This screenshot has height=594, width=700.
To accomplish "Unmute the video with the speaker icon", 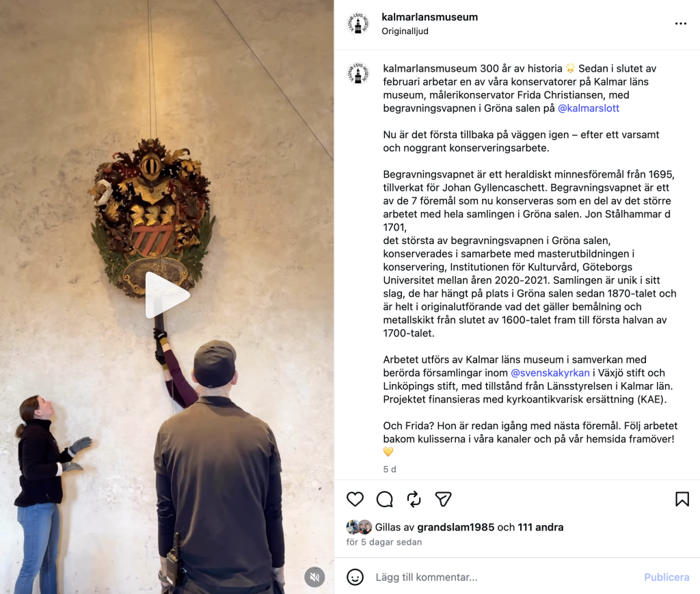I will click(314, 577).
